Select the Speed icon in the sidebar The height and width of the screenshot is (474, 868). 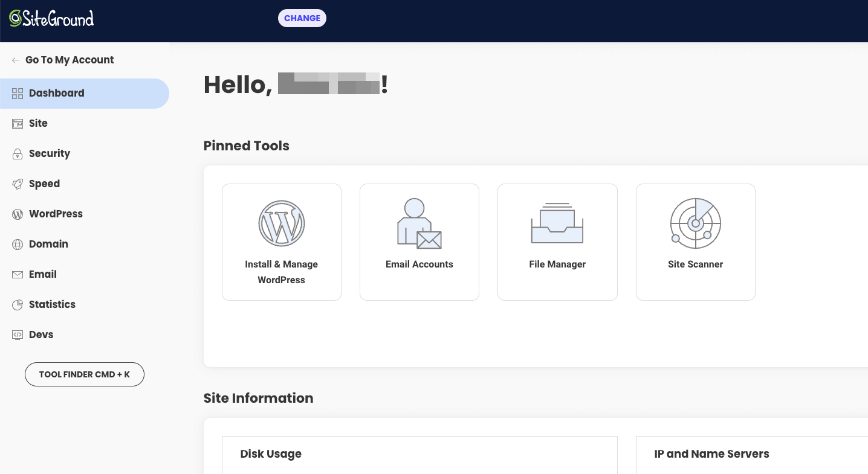pos(18,184)
